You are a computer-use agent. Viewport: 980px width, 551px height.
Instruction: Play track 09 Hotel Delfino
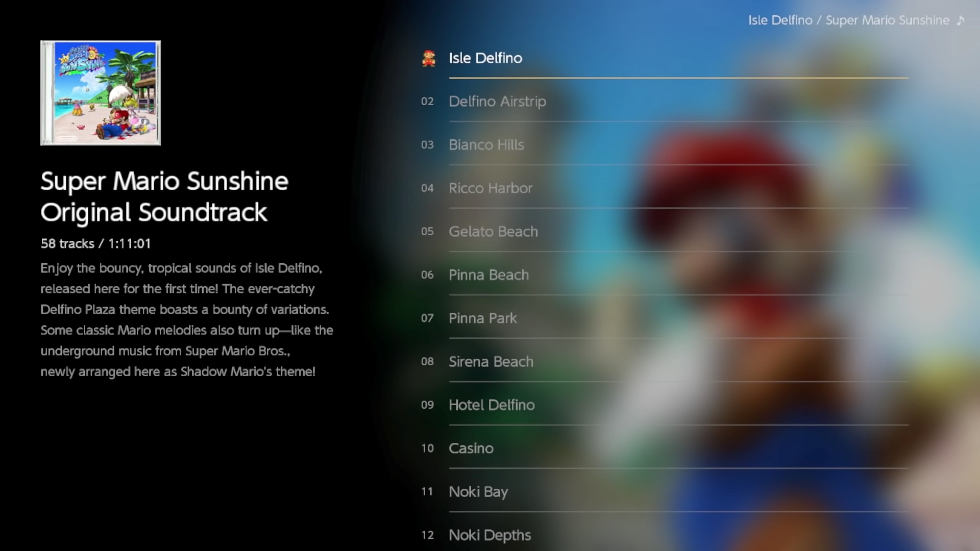click(x=492, y=405)
